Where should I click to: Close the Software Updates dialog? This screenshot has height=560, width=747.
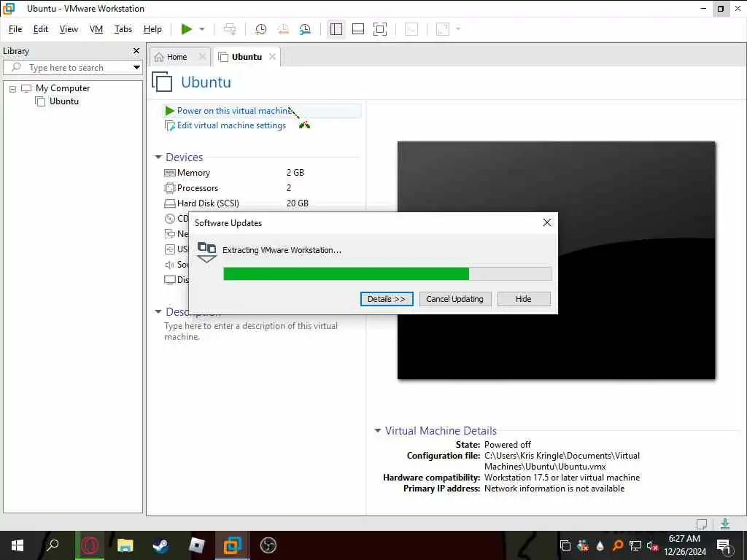(547, 222)
